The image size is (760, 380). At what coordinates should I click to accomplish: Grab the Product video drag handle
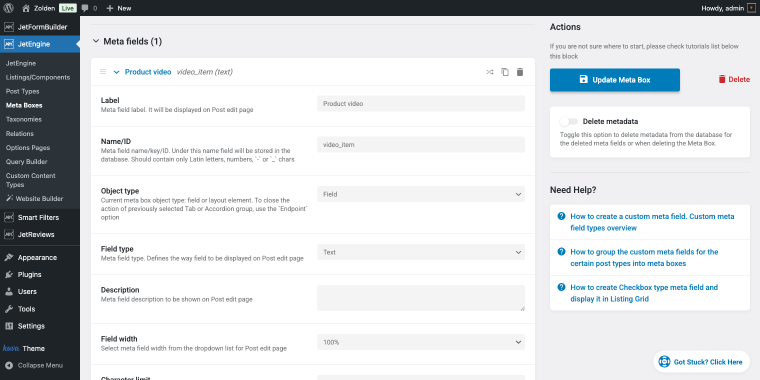(x=103, y=72)
